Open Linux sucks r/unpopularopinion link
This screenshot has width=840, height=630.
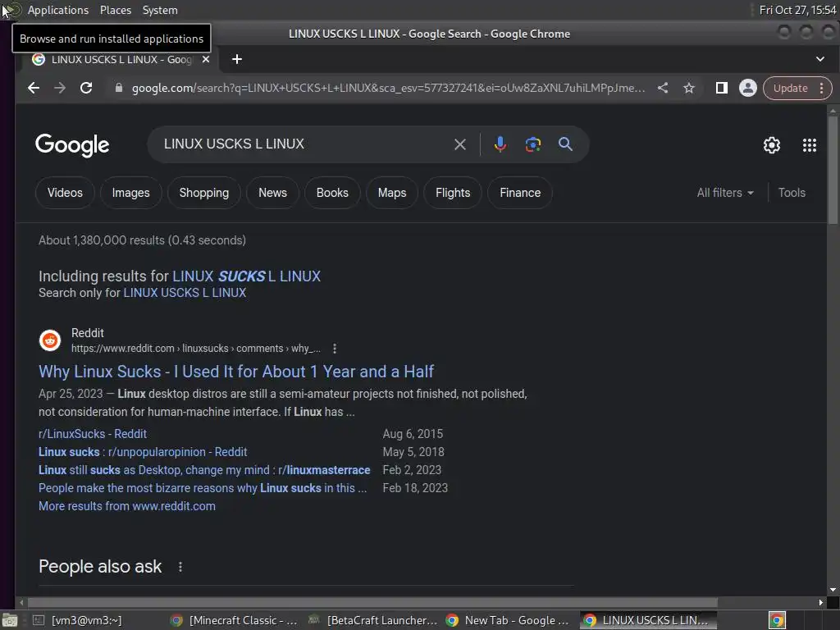pos(143,452)
